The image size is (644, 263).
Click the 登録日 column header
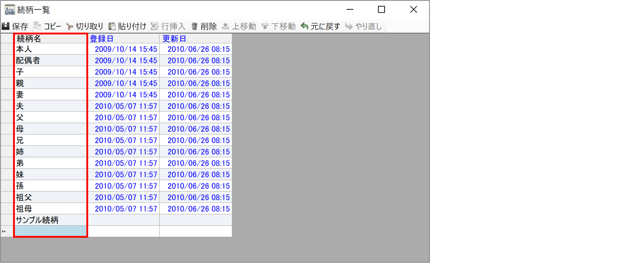123,38
